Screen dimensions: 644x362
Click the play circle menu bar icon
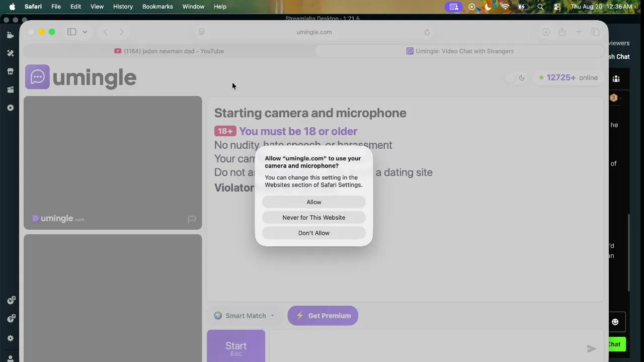[472, 7]
